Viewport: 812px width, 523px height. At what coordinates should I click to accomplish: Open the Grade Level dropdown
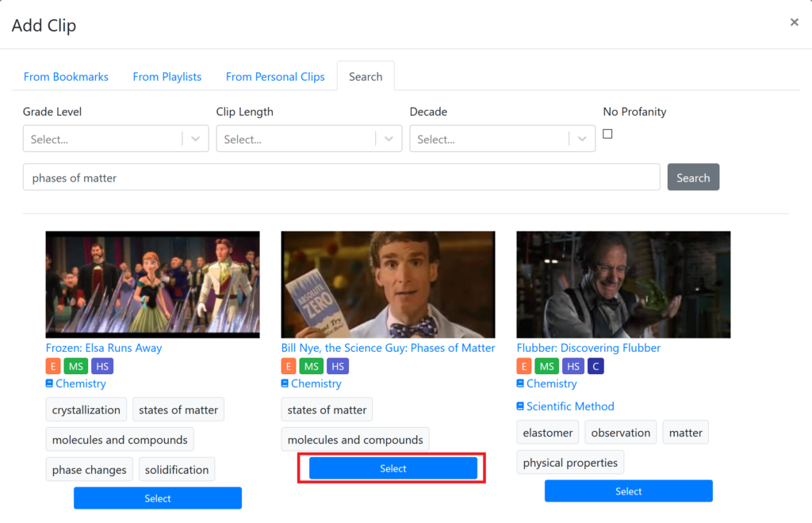(x=116, y=139)
